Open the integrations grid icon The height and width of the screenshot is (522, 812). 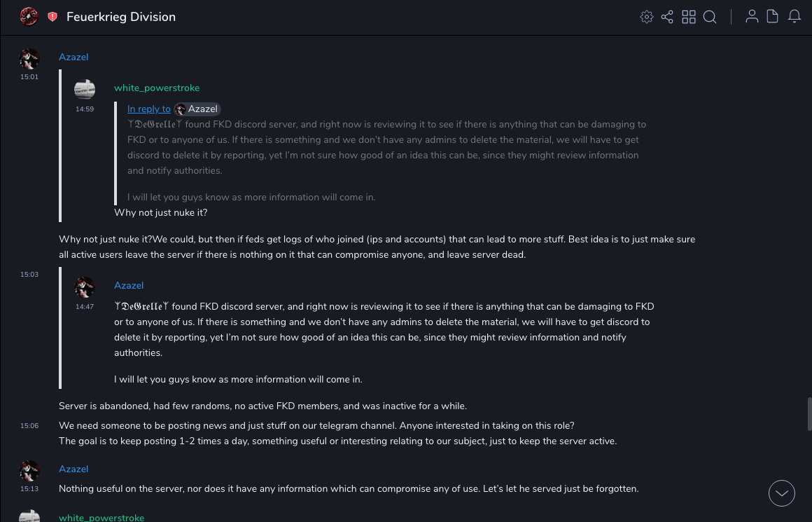[689, 17]
